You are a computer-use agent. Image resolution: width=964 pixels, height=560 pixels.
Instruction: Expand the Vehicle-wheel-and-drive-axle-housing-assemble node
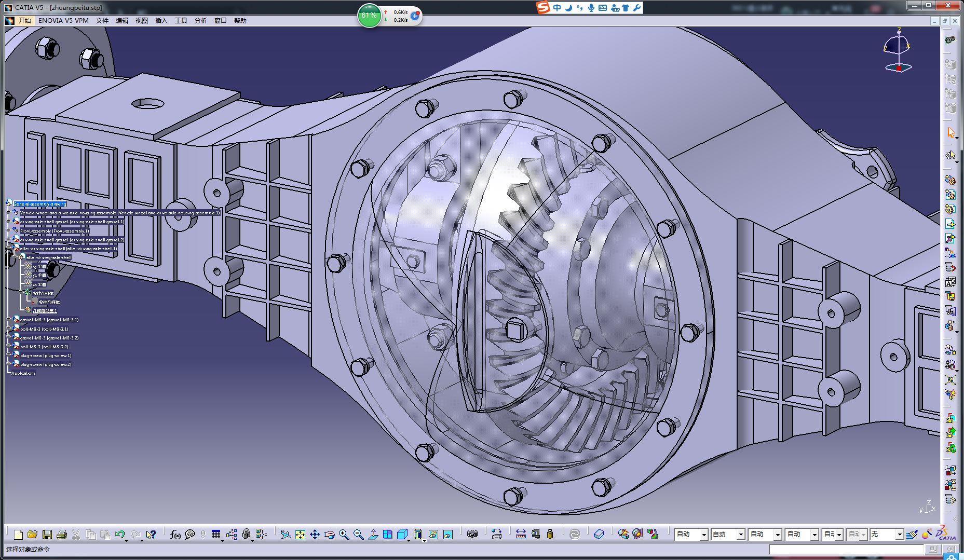(8, 213)
